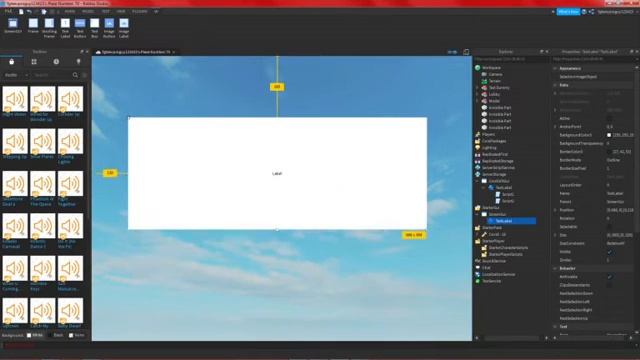Collapse ScreenGui under StarterGui
The image size is (640, 360).
(x=477, y=214)
